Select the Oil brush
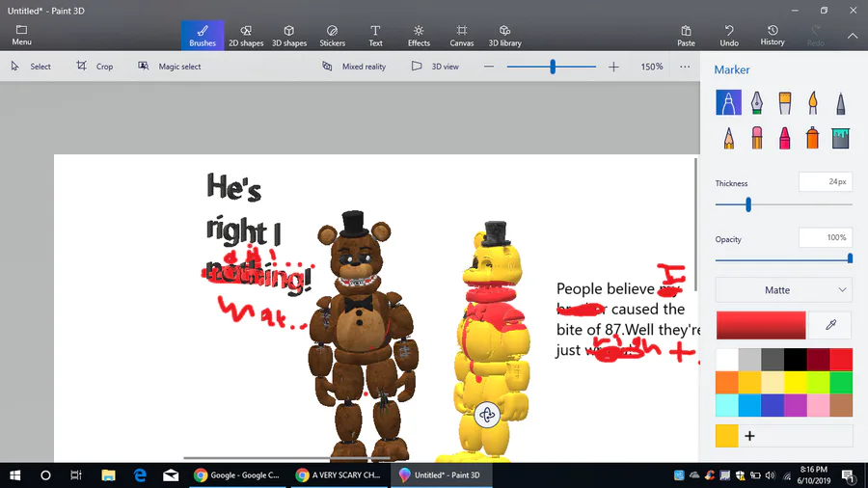This screenshot has height=488, width=868. [x=784, y=102]
